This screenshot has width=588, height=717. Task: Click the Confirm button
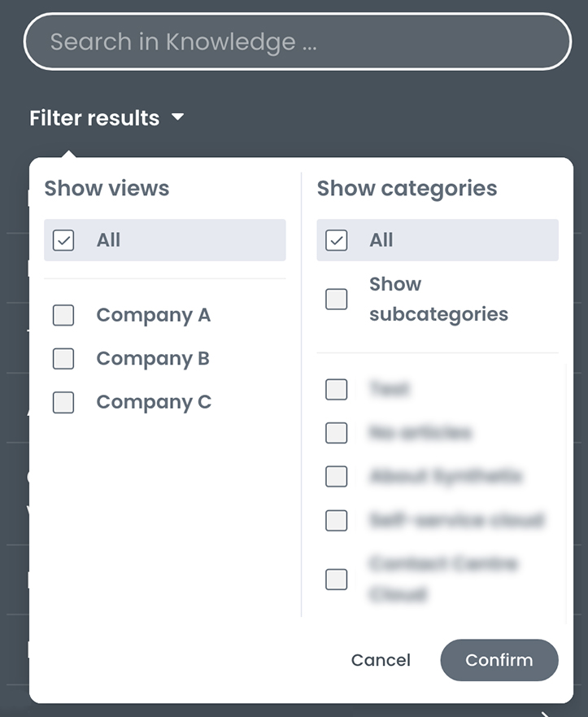(x=499, y=660)
